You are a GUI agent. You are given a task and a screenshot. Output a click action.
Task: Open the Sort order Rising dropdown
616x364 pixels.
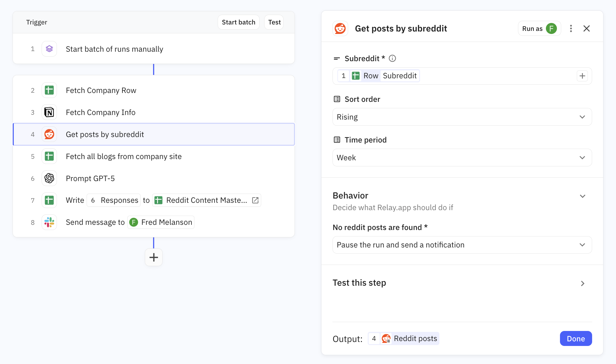tap(462, 117)
